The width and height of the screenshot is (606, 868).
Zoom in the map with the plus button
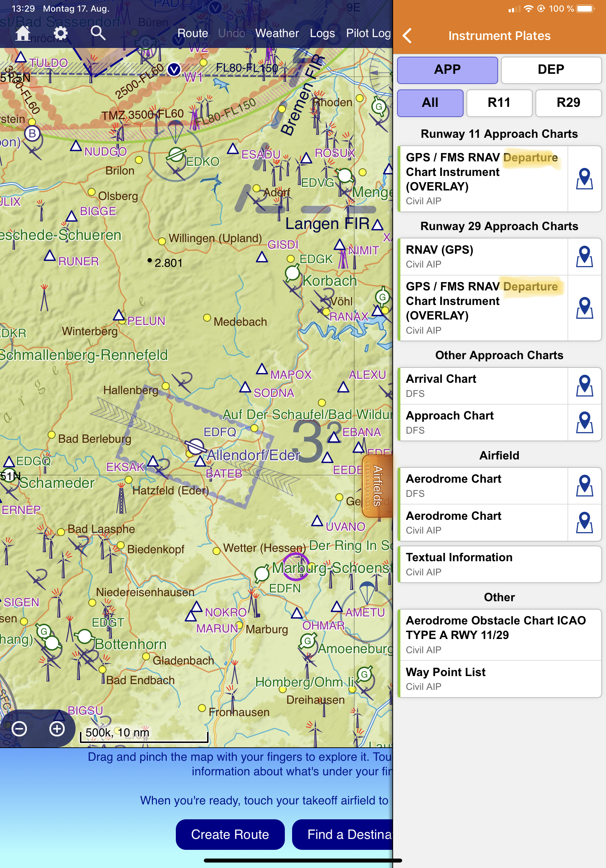pyautogui.click(x=57, y=728)
